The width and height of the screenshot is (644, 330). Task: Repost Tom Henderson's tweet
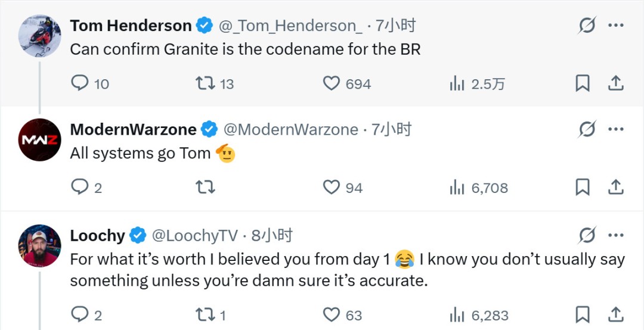[x=205, y=83]
